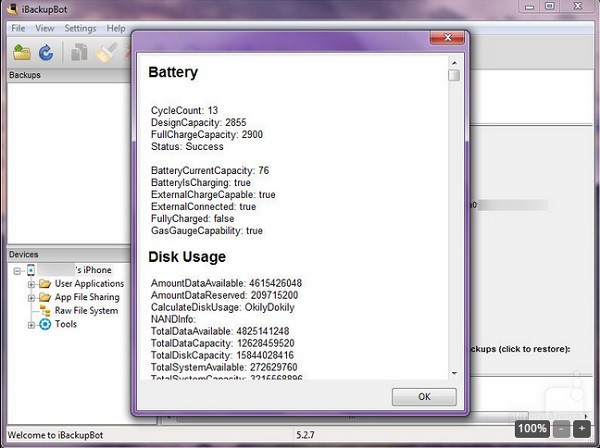The height and width of the screenshot is (448, 600).
Task: Click Welcome to iBackupBot status text
Action: [x=55, y=435]
